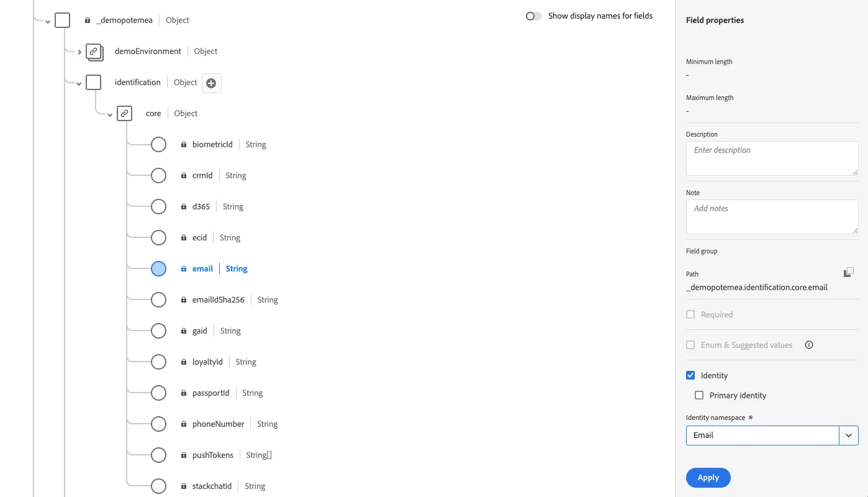Image resolution: width=868 pixels, height=497 pixels.
Task: Click the square node icon for identification
Action: pos(94,83)
